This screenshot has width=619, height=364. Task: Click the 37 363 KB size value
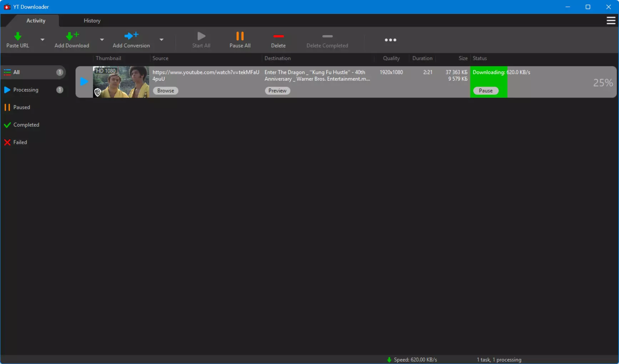pos(456,72)
